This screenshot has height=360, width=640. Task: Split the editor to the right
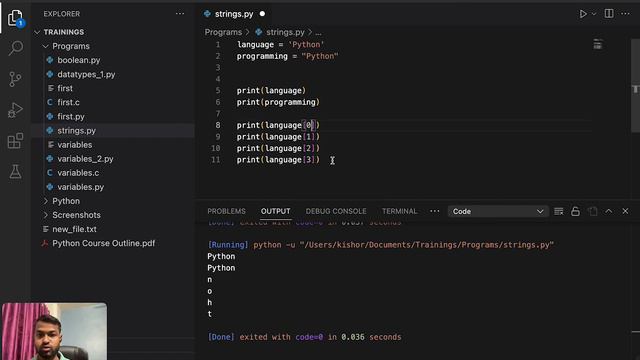coord(609,13)
